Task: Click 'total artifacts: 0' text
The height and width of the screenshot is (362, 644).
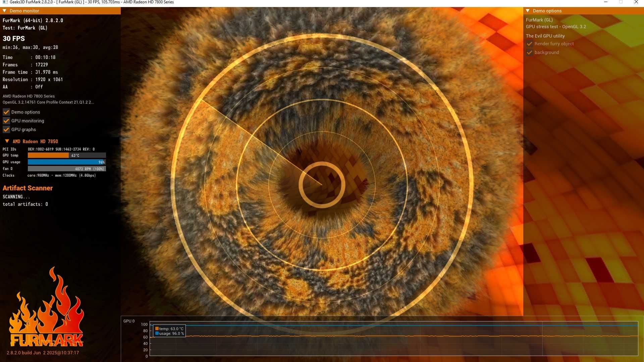Action: click(x=25, y=204)
